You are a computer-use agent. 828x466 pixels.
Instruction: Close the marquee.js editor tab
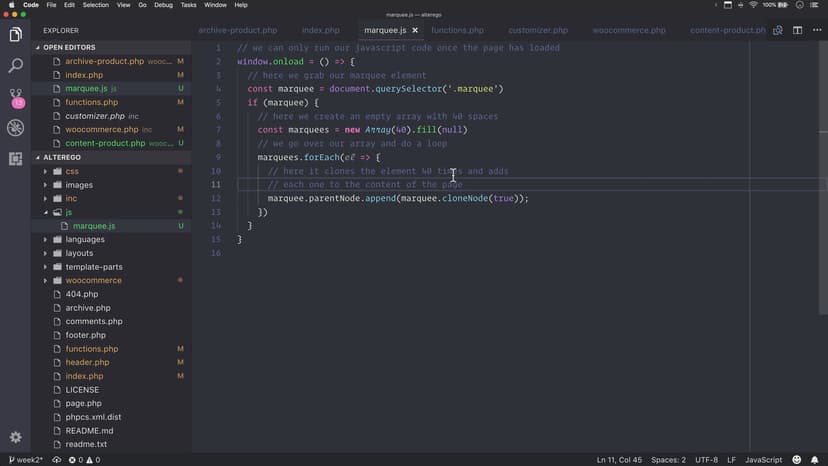415,31
